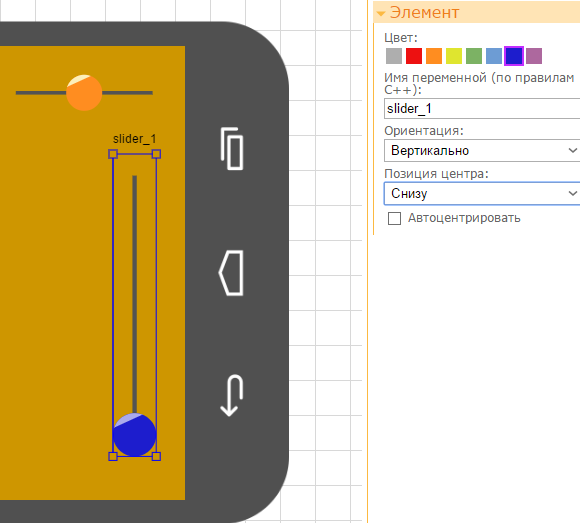Enable the Автоцентрировать checkbox

[394, 218]
